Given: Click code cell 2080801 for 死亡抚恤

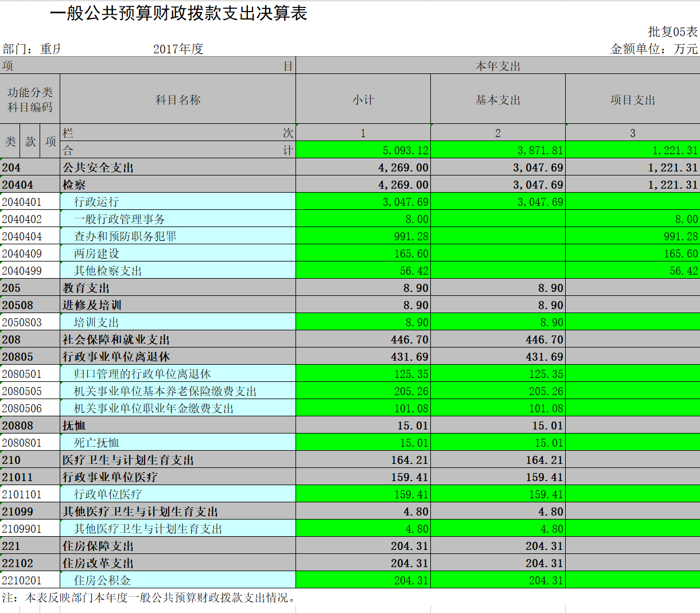Looking at the screenshot, I should tap(30, 443).
